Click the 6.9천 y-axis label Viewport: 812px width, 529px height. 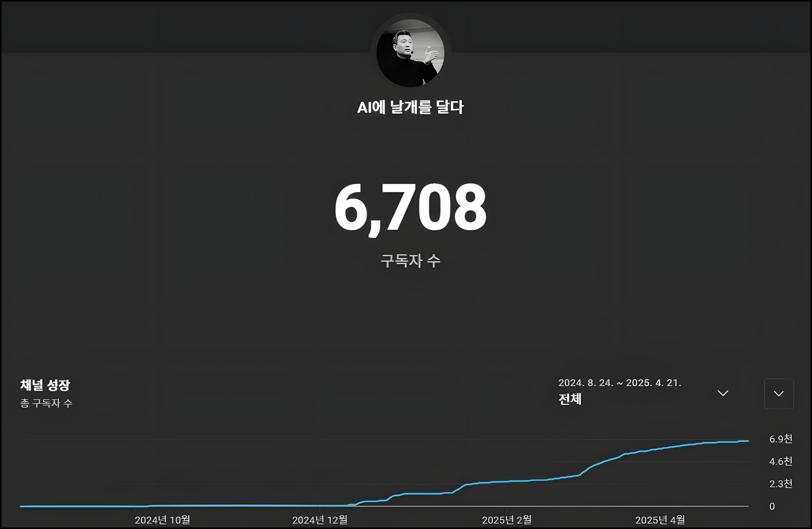781,439
